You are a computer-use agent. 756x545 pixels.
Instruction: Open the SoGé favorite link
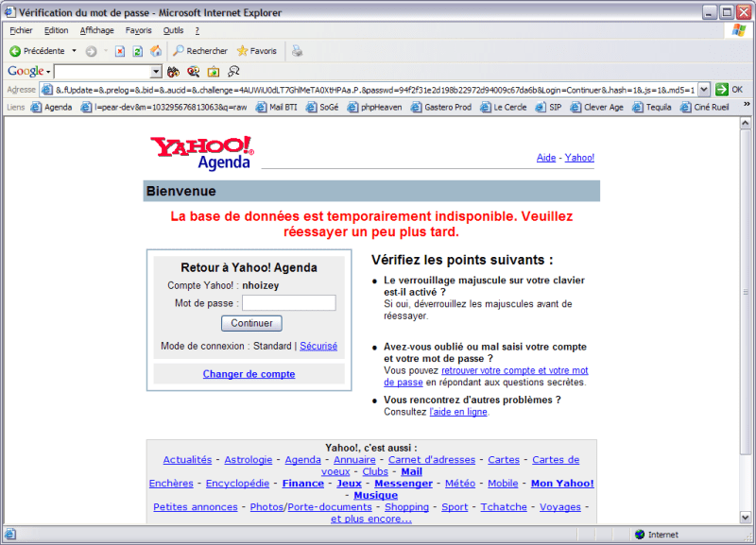pyautogui.click(x=322, y=108)
